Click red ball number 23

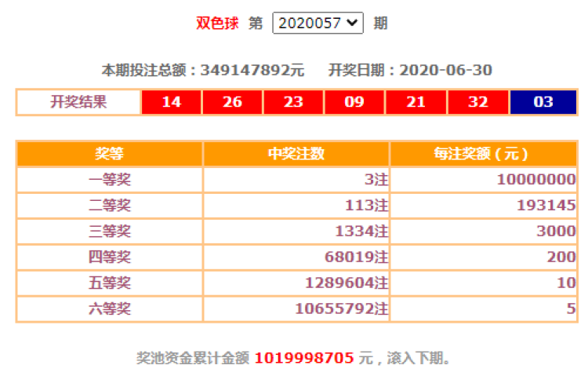[x=293, y=102]
